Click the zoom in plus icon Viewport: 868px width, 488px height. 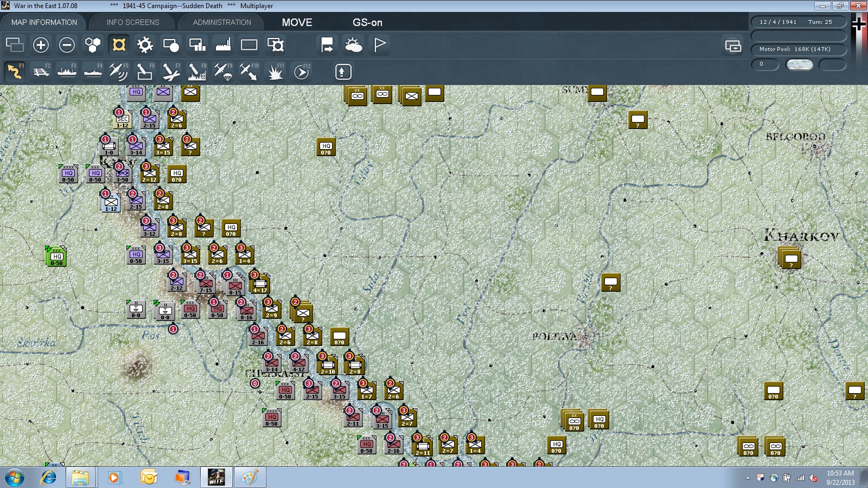41,45
